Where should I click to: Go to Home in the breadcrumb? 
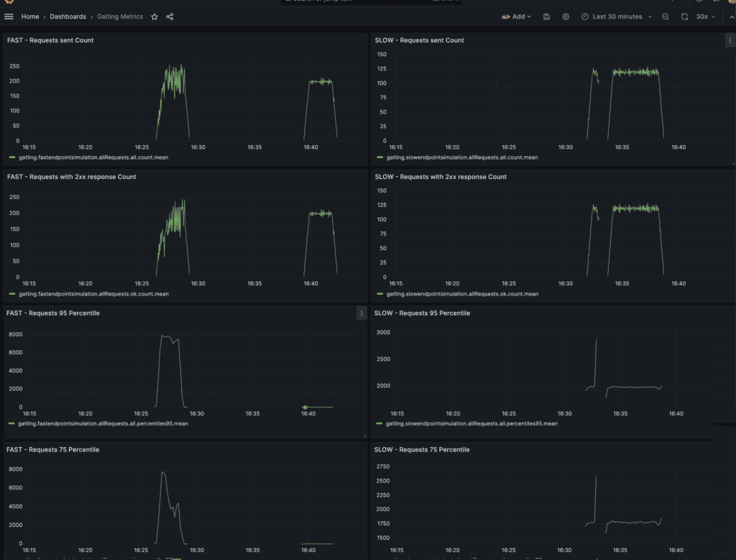30,17
